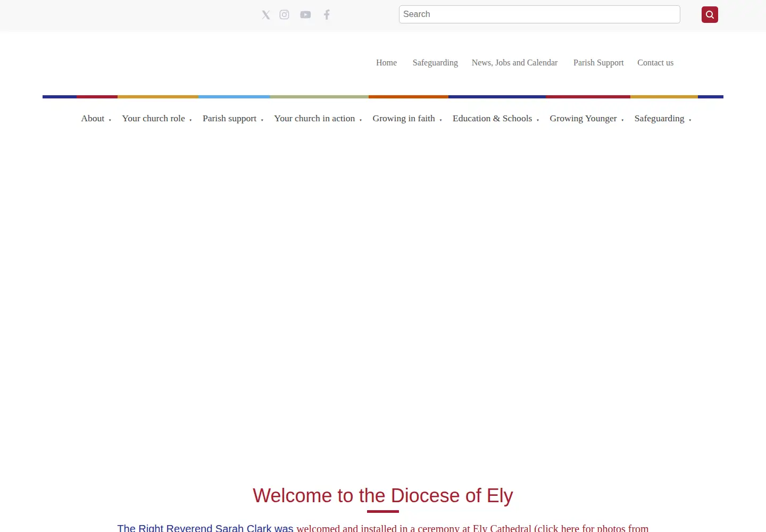Viewport: 766px width, 532px height.
Task: Expand the About menu
Action: click(96, 119)
